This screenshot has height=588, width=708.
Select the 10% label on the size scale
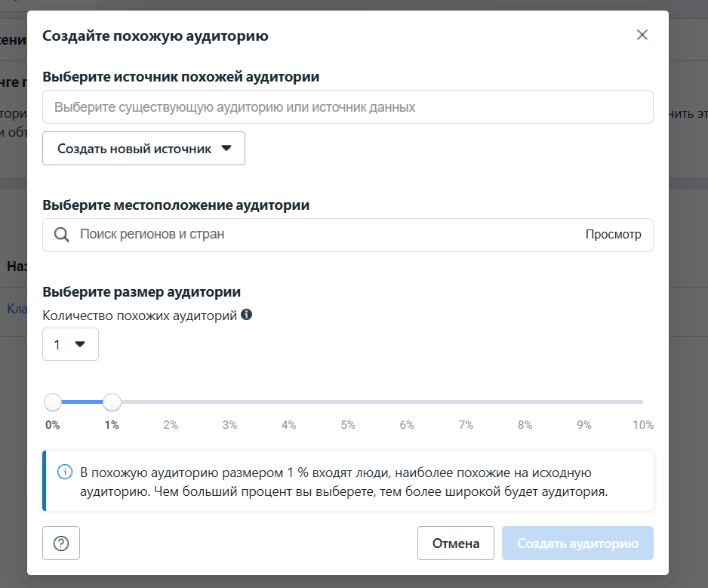643,424
